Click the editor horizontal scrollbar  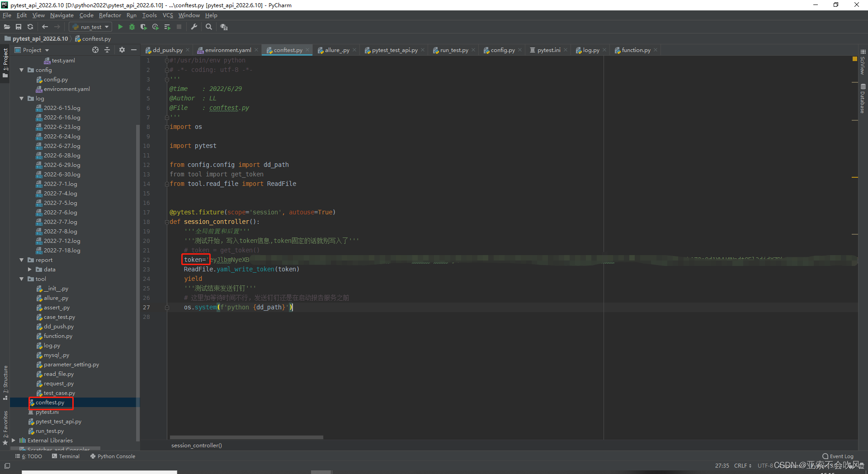coord(246,437)
